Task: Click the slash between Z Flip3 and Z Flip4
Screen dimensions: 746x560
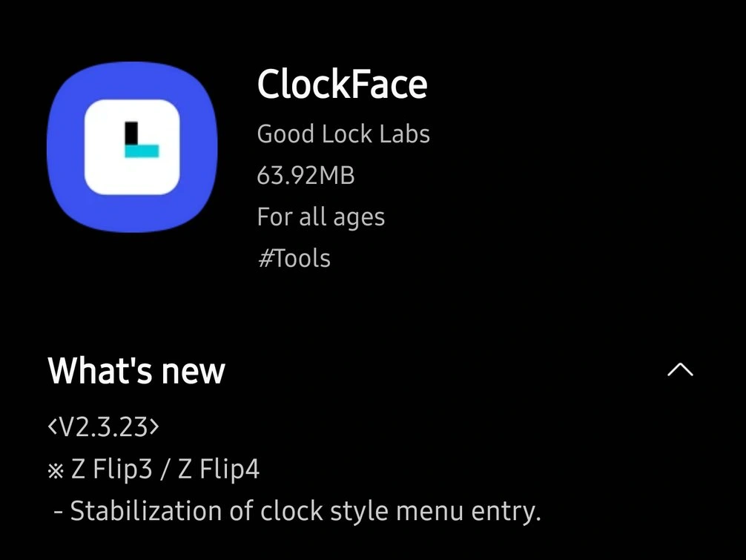Action: pyautogui.click(x=165, y=470)
